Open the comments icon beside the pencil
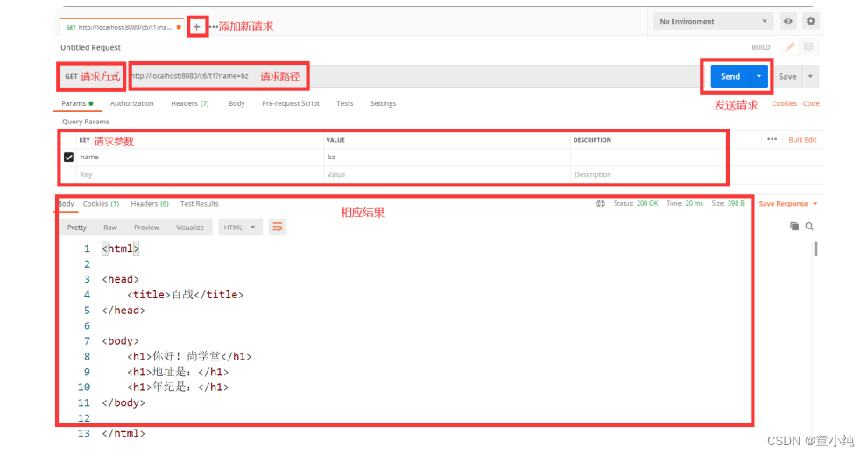The height and width of the screenshot is (455, 868). (x=808, y=47)
